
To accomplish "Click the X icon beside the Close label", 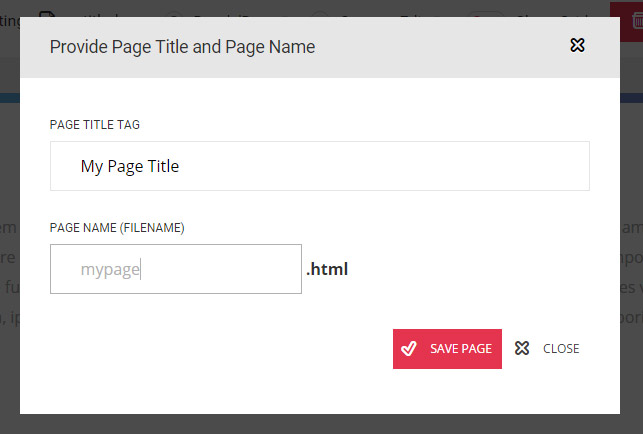I will point(521,348).
